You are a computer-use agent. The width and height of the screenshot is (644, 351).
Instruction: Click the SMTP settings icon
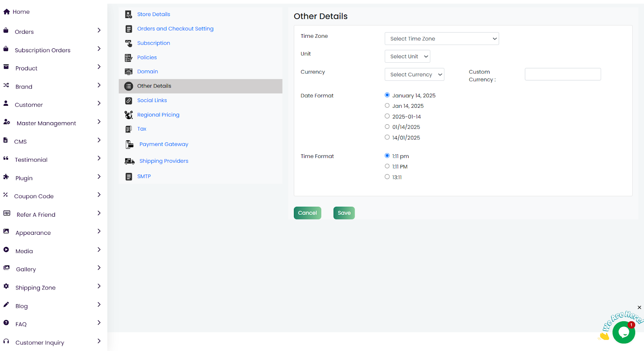[x=128, y=177]
